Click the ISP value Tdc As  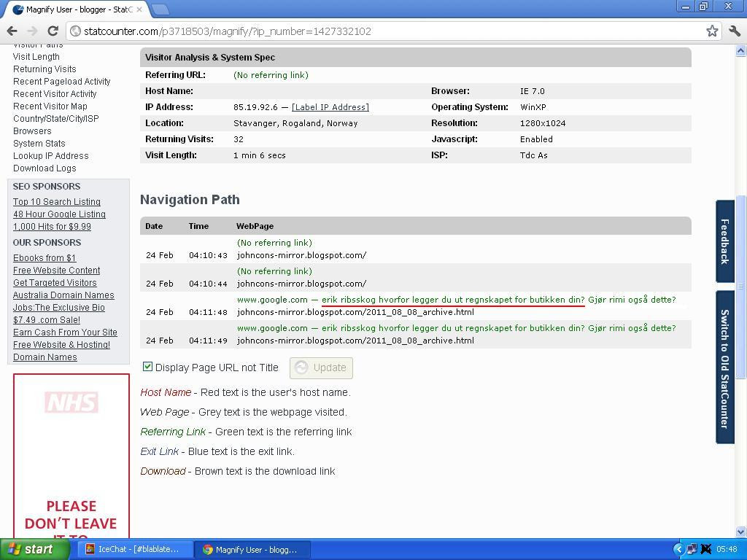[x=533, y=155]
